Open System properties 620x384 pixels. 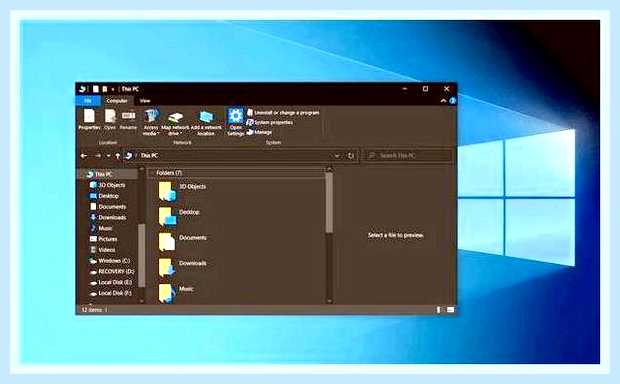pos(270,123)
